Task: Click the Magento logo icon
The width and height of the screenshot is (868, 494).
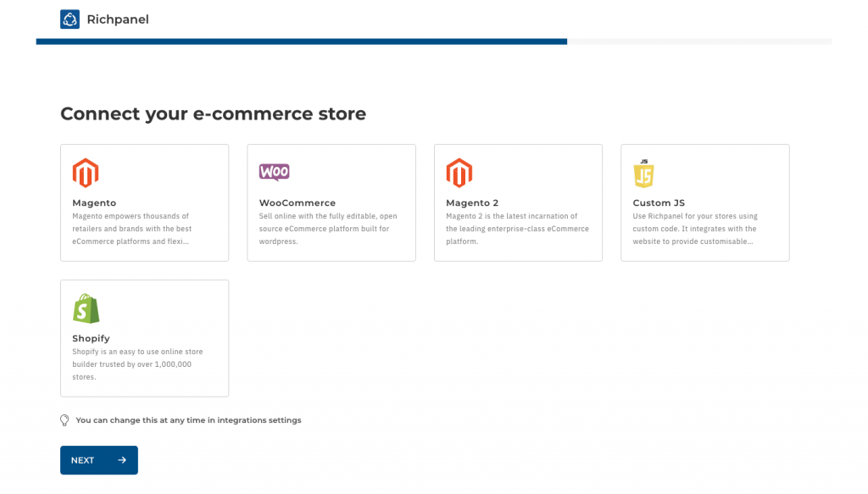Action: (x=85, y=172)
